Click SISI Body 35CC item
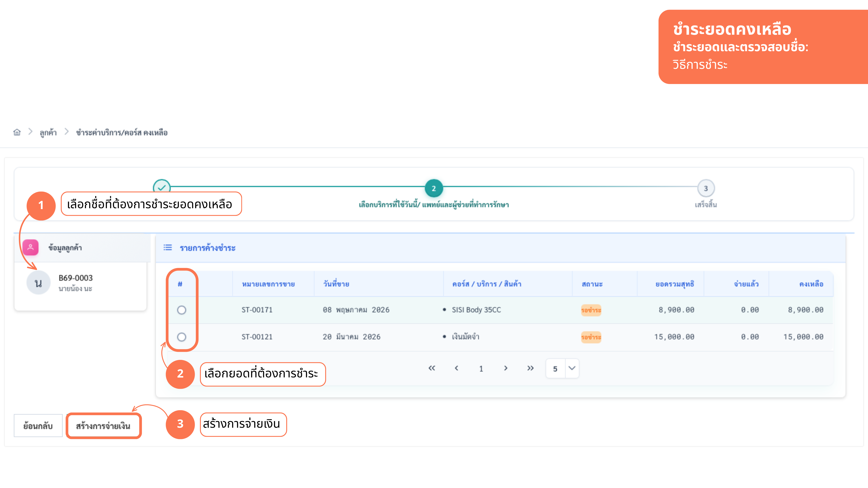 tap(476, 310)
